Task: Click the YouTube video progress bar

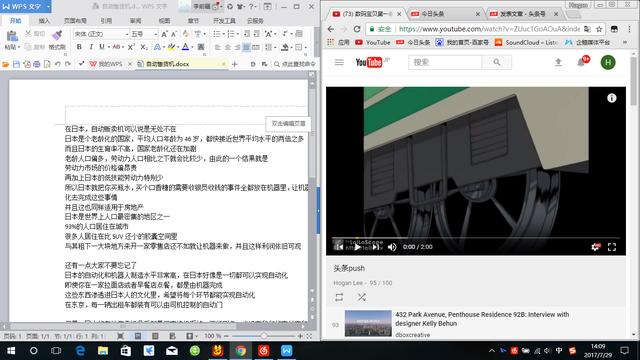Action: click(476, 238)
